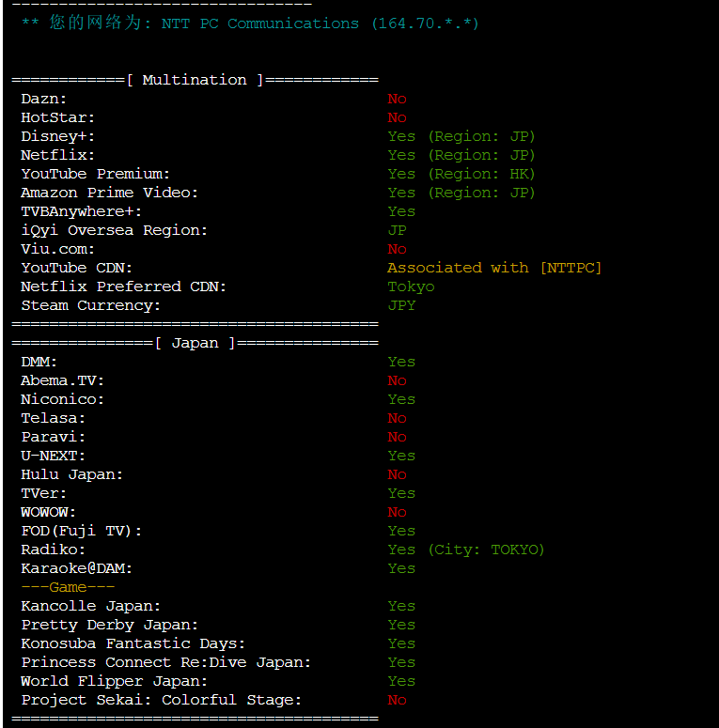Screen dimensions: 719x728
Task: Select the 'Yes' result for TVer
Action: coord(401,493)
